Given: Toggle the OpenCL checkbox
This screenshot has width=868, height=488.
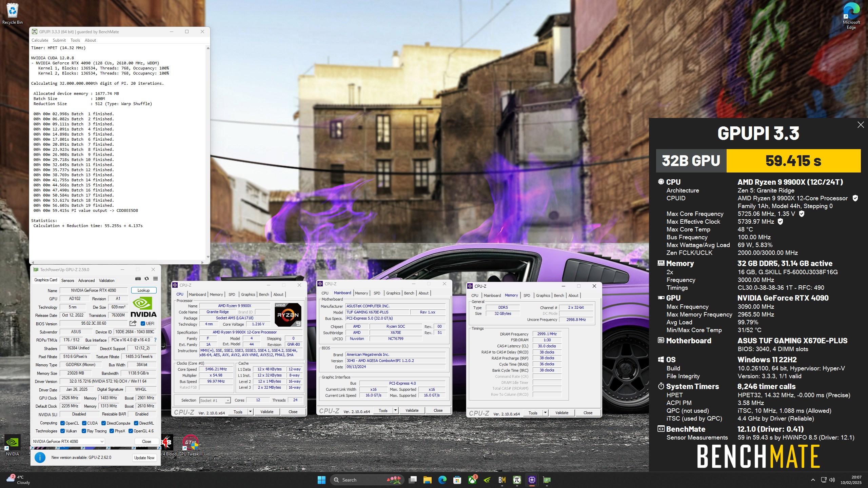Looking at the screenshot, I should [x=62, y=423].
